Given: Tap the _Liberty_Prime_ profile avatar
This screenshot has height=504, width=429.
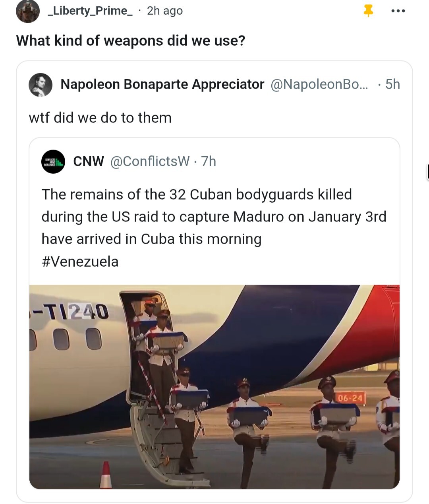Looking at the screenshot, I should 27,11.
